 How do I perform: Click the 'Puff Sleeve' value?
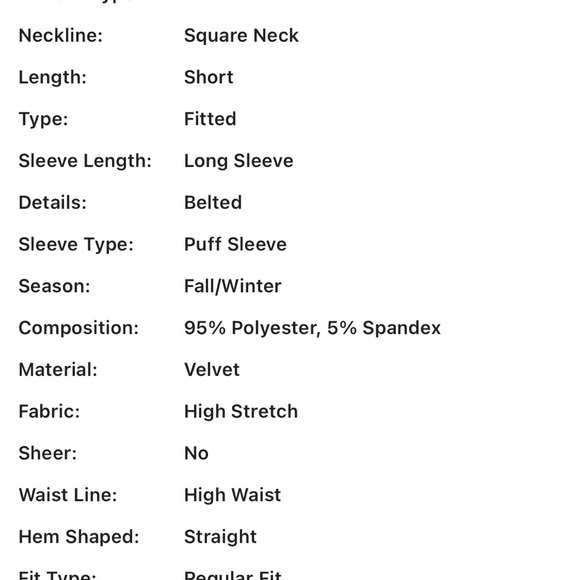235,245
